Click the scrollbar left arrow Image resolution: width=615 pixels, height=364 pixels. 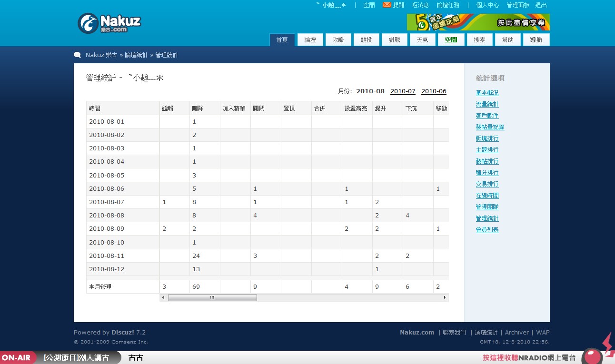point(163,297)
